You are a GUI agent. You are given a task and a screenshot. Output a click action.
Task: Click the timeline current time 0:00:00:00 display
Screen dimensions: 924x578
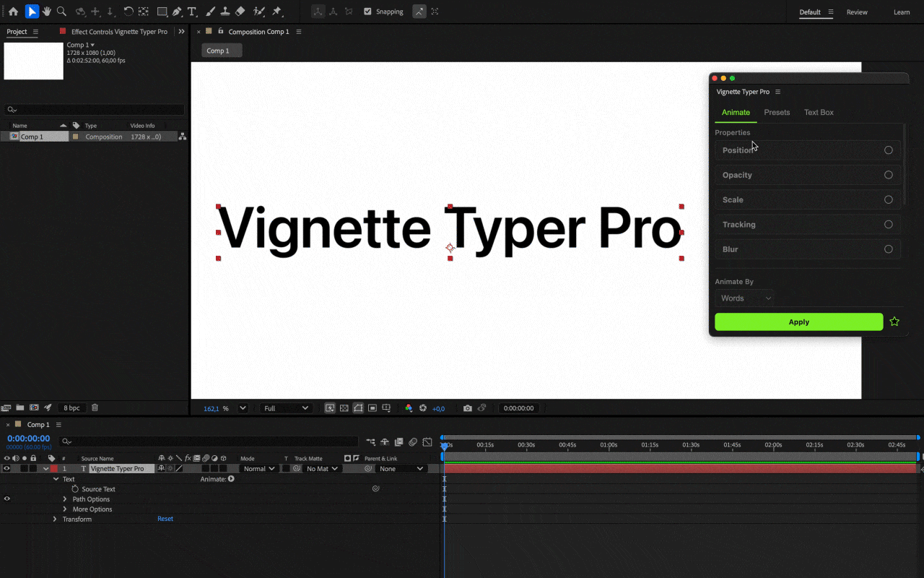pyautogui.click(x=29, y=439)
